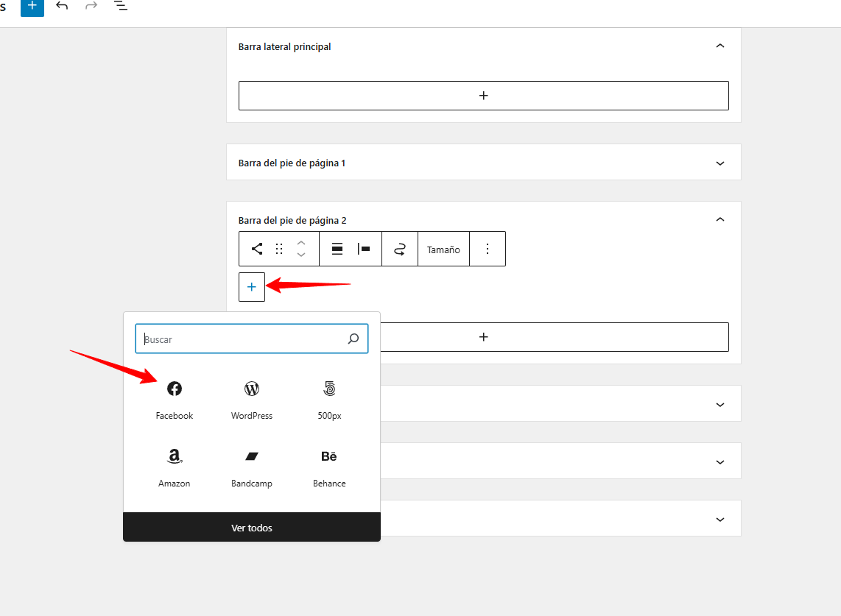Move the block up with chevron arrow
This screenshot has width=841, height=616.
tap(301, 243)
